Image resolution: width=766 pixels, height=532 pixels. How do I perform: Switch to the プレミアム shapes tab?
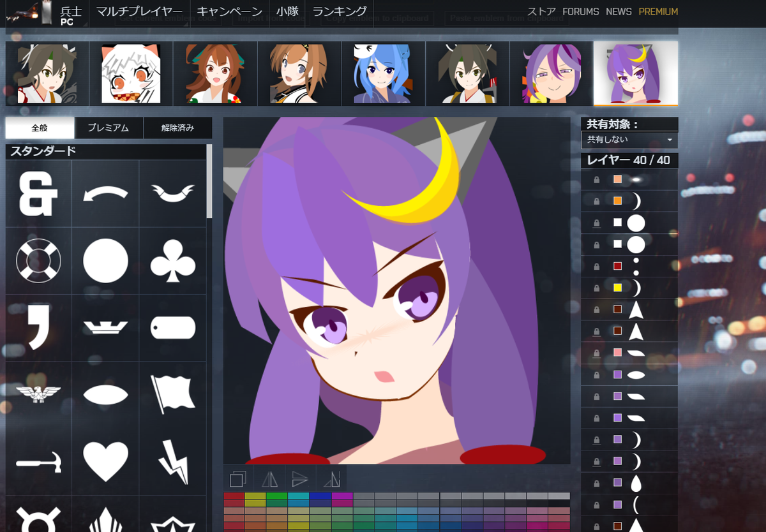click(109, 128)
